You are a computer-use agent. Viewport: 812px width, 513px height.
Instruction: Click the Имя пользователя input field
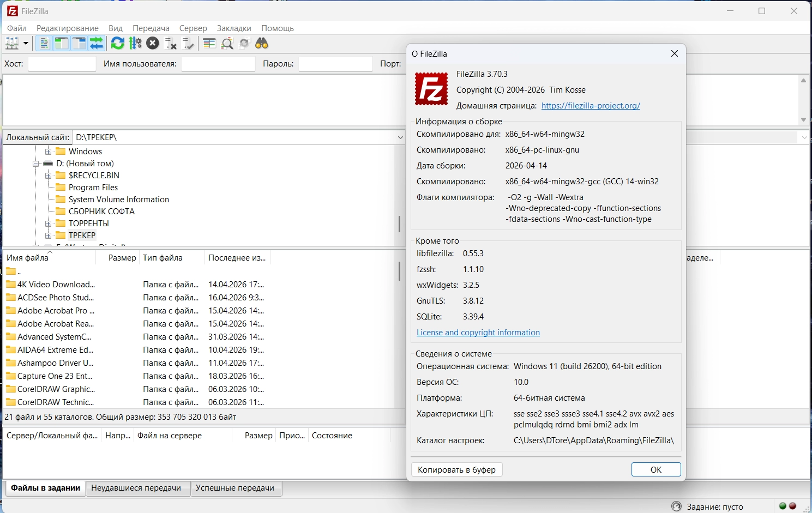pos(218,64)
